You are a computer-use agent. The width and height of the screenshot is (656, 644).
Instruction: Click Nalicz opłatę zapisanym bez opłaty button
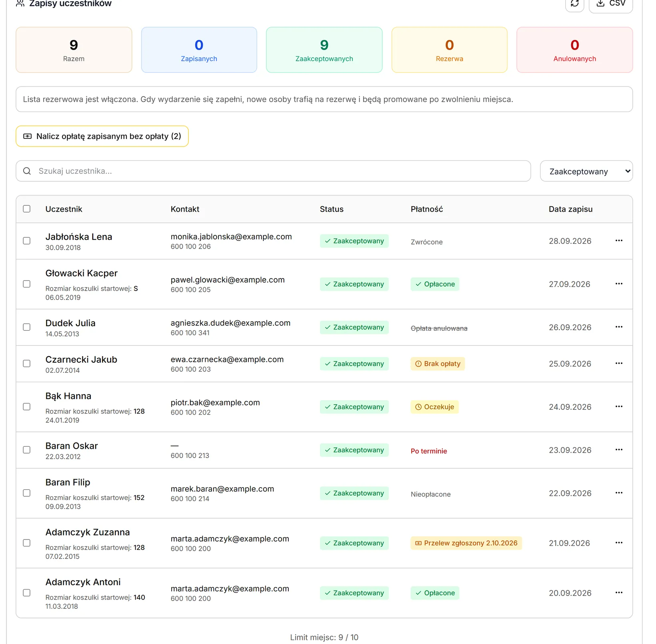pyautogui.click(x=102, y=136)
